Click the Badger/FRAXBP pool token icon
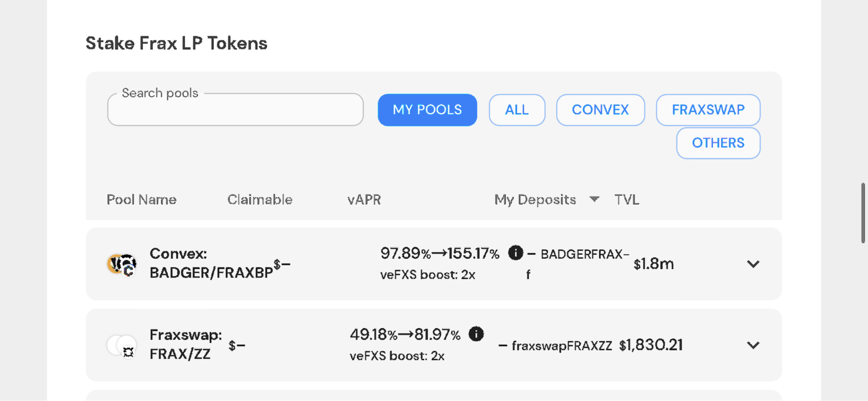Screen dimensions: 868x401 (x=122, y=265)
